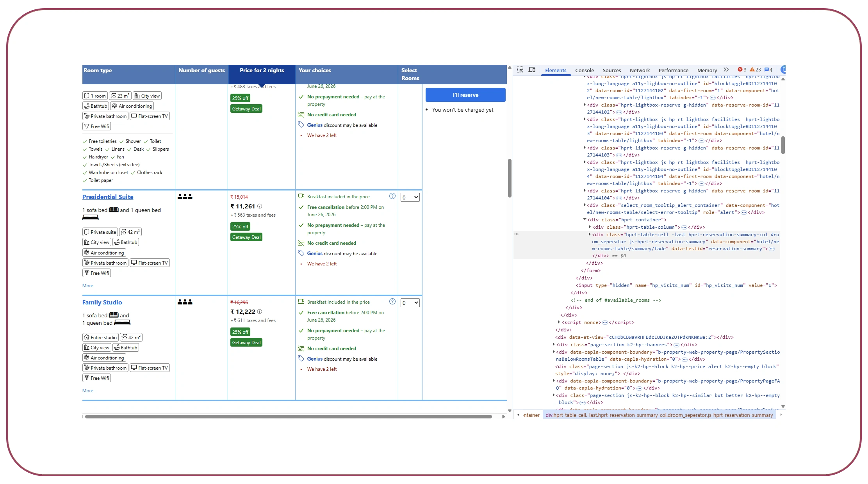
Task: Select the hp_visits_num hidden input line
Action: tap(676, 285)
